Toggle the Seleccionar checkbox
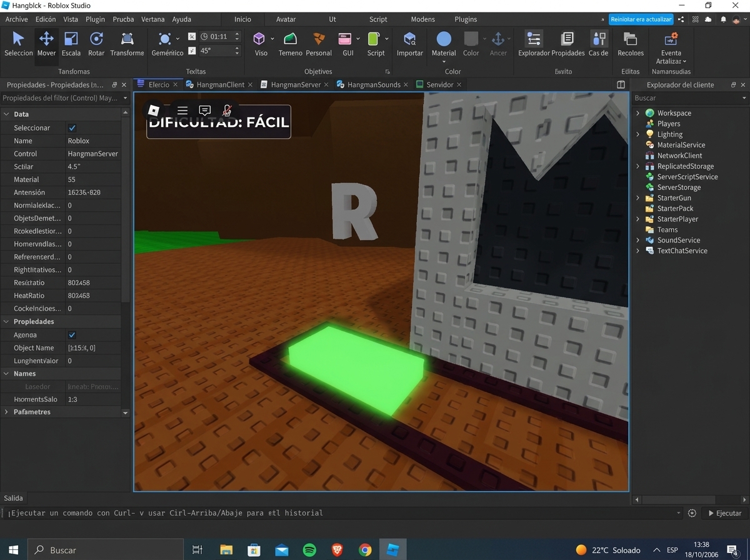Image resolution: width=750 pixels, height=560 pixels. pos(72,127)
